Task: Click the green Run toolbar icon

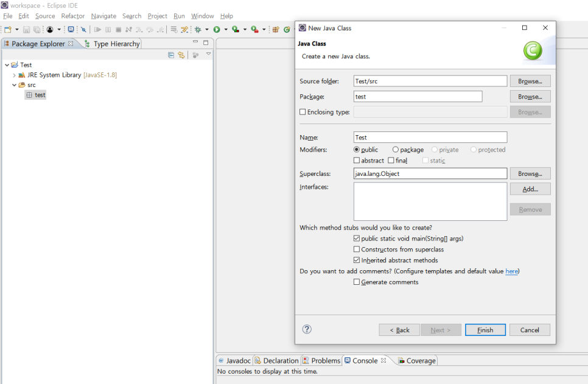Action: tap(216, 30)
